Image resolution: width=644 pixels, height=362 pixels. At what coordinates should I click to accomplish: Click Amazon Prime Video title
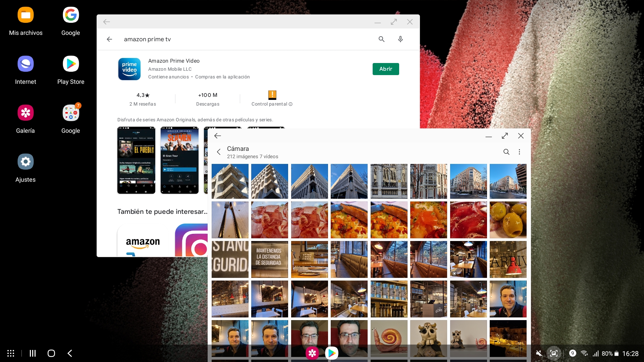coord(174,61)
